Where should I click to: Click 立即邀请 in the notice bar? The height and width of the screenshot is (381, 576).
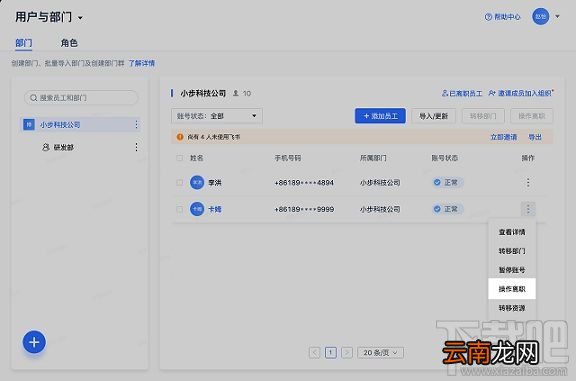504,137
